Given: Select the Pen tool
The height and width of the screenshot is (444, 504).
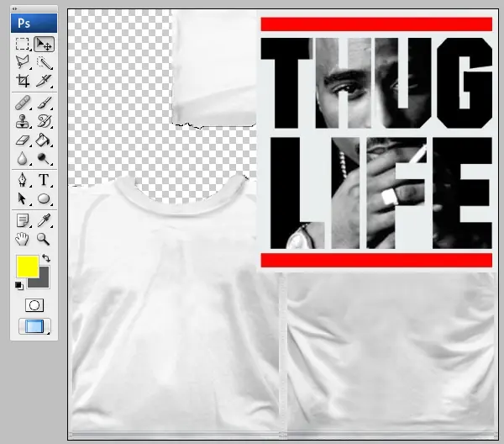Looking at the screenshot, I should (x=22, y=180).
